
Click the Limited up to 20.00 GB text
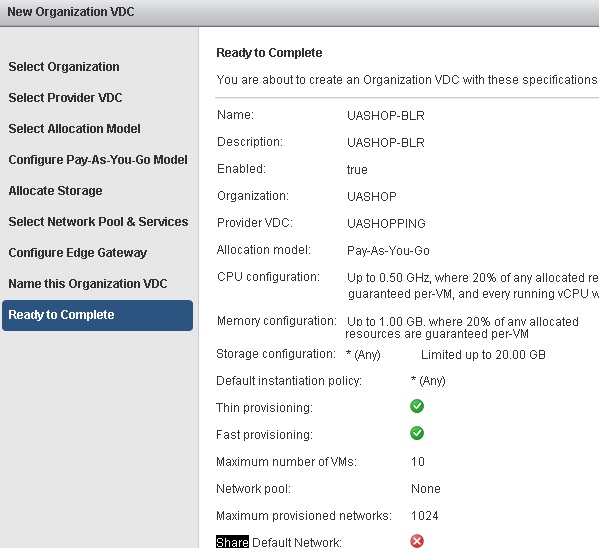[483, 355]
